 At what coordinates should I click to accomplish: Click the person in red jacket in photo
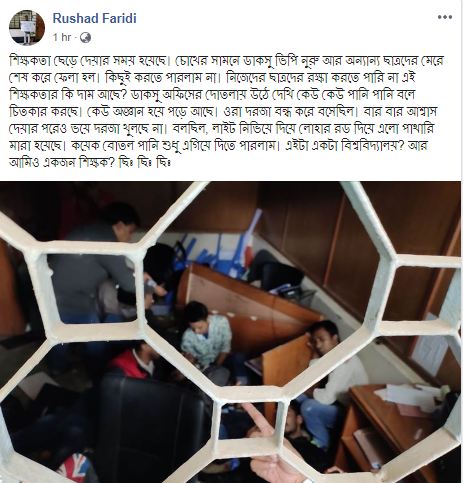133,362
